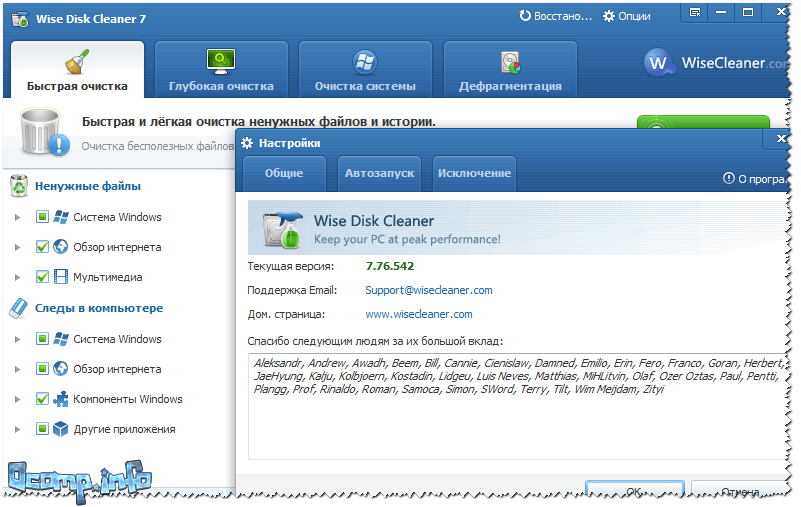Expand the Мультимедиа tree node
The image size is (801, 507).
18,278
